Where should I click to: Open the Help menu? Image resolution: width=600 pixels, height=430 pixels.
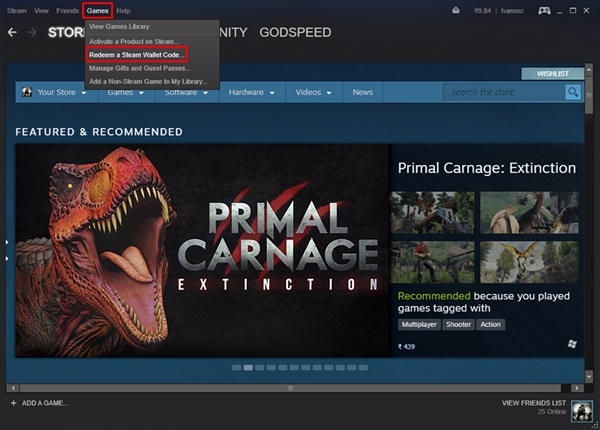coord(123,11)
